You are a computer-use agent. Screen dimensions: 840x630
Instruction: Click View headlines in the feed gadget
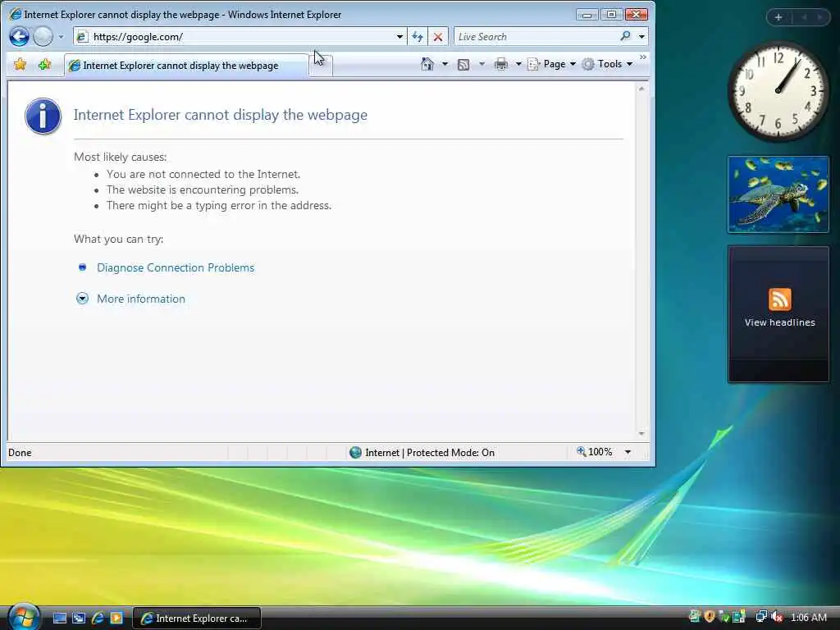click(x=779, y=322)
